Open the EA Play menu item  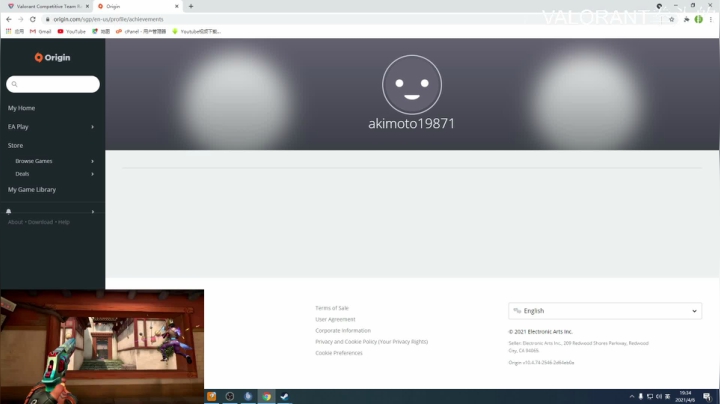click(x=18, y=127)
